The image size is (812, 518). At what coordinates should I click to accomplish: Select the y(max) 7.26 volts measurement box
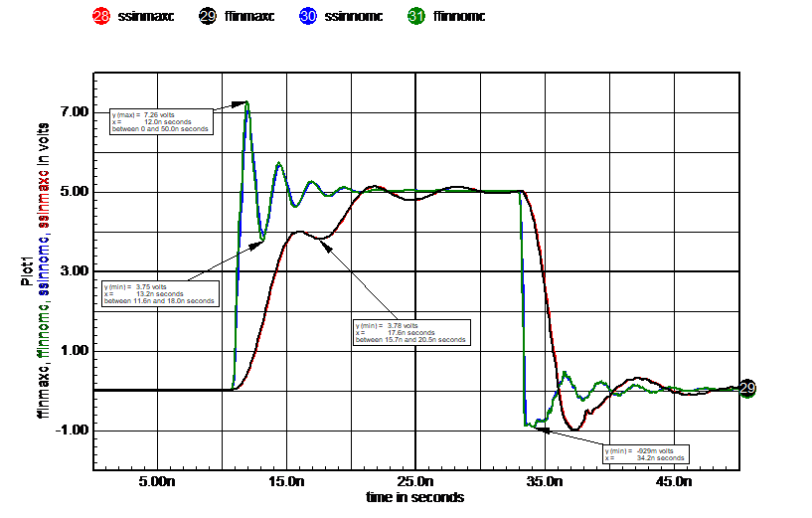pyautogui.click(x=161, y=122)
